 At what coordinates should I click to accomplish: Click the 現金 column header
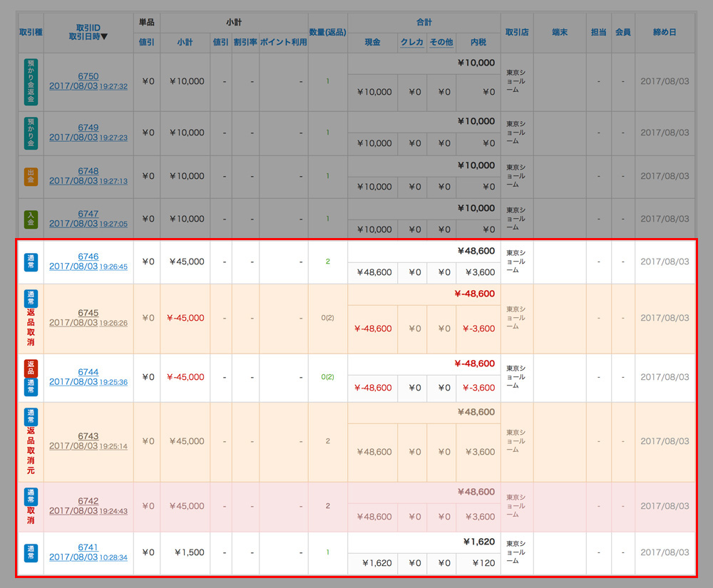372,42
